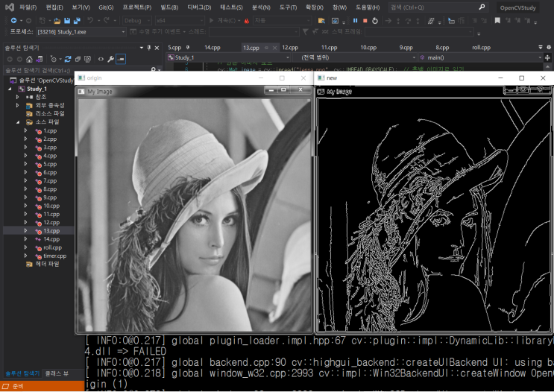This screenshot has height=392, width=554.
Task: Open the 스택 프레임 dropdown
Action: click(x=419, y=32)
